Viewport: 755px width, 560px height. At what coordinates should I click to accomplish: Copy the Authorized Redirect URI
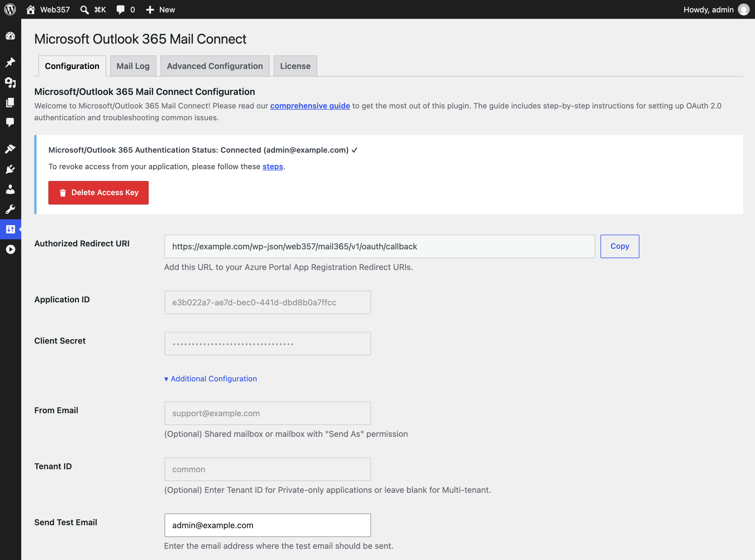coord(620,246)
